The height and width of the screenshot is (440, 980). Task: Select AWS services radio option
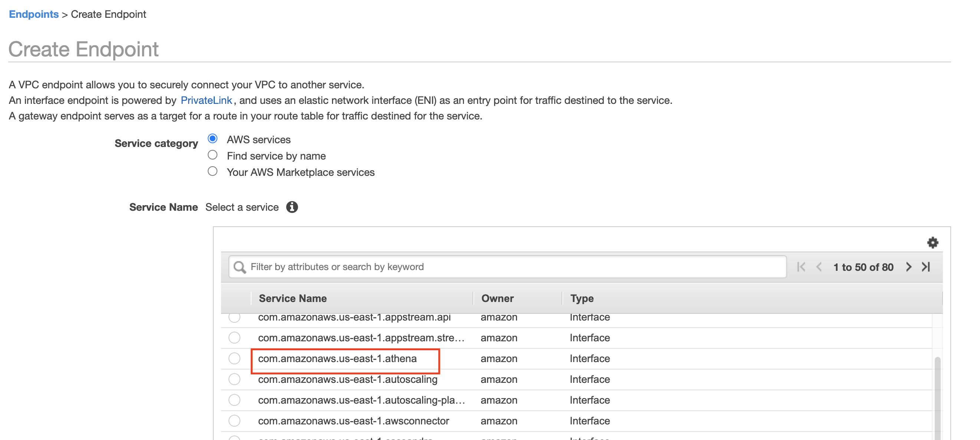213,138
